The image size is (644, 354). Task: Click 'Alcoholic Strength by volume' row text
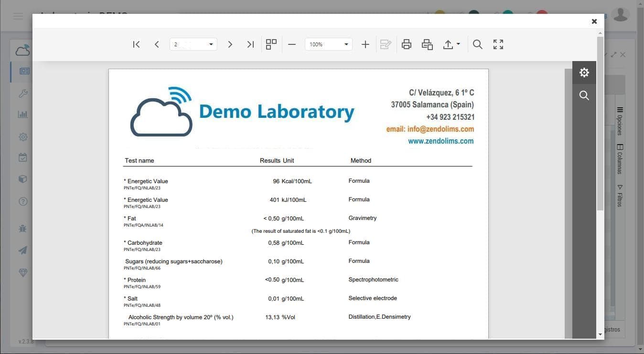click(x=181, y=317)
